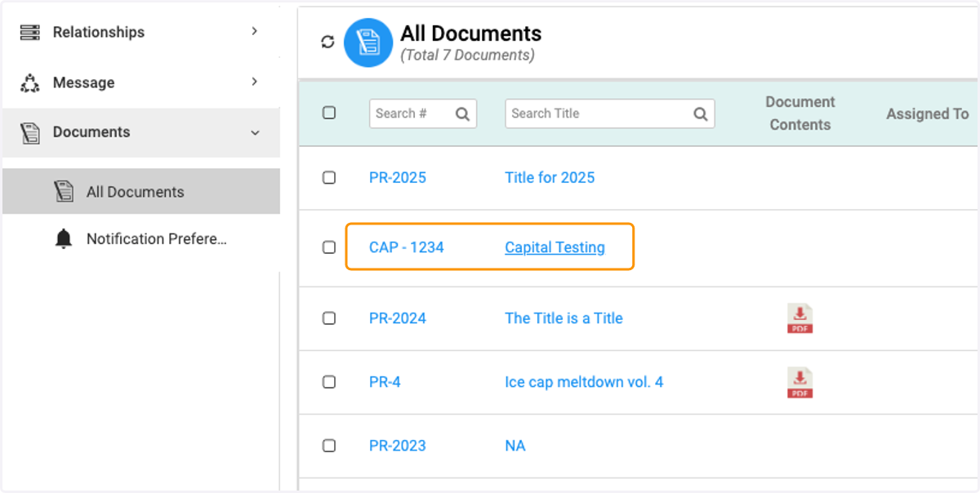
Task: Click the blue All Documents header icon
Action: (x=368, y=42)
